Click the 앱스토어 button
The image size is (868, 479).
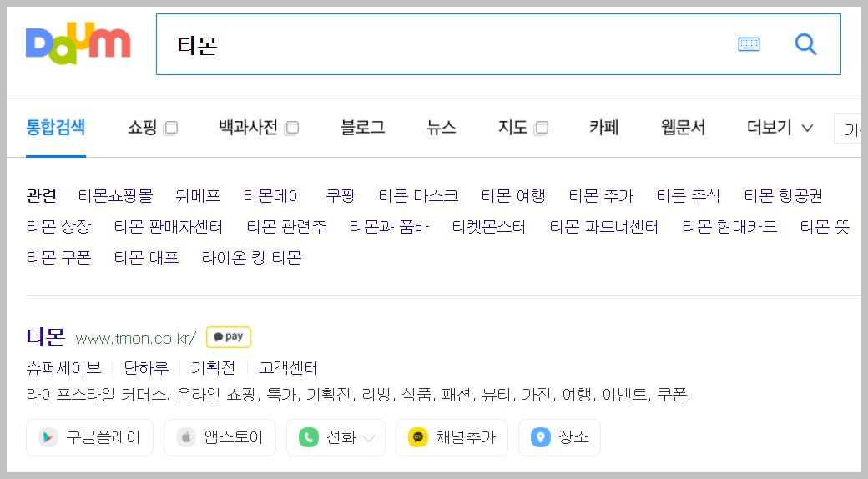(x=220, y=437)
